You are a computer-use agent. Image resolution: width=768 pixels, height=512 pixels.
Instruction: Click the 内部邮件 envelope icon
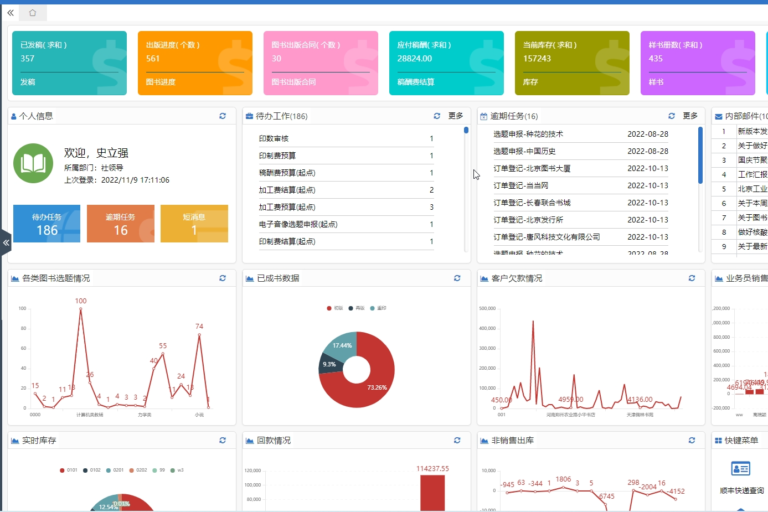pyautogui.click(x=719, y=117)
